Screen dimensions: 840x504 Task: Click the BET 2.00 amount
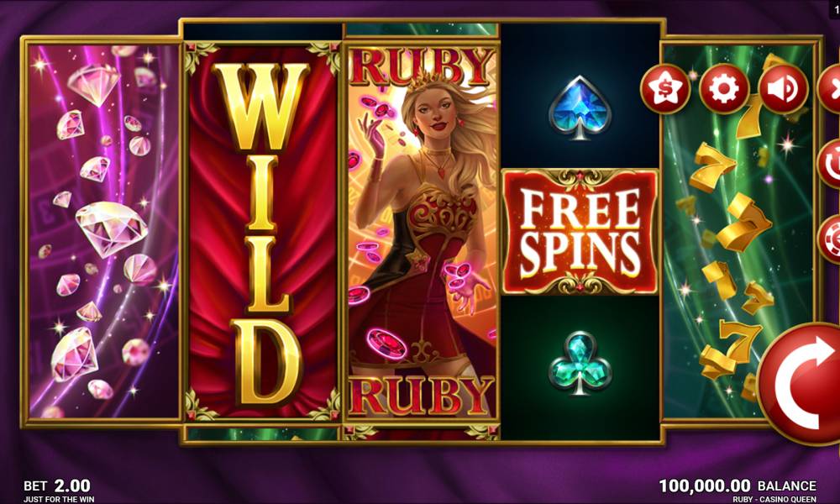pyautogui.click(x=57, y=486)
